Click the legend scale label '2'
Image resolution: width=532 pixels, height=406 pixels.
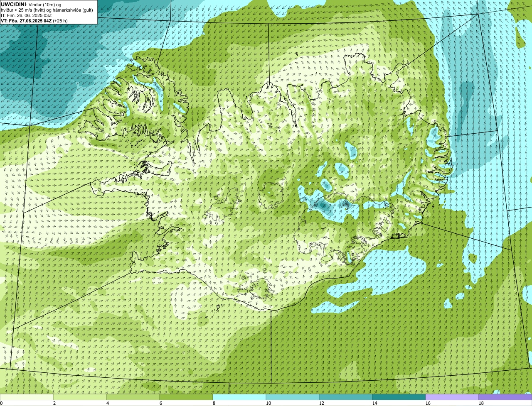pos(54,403)
